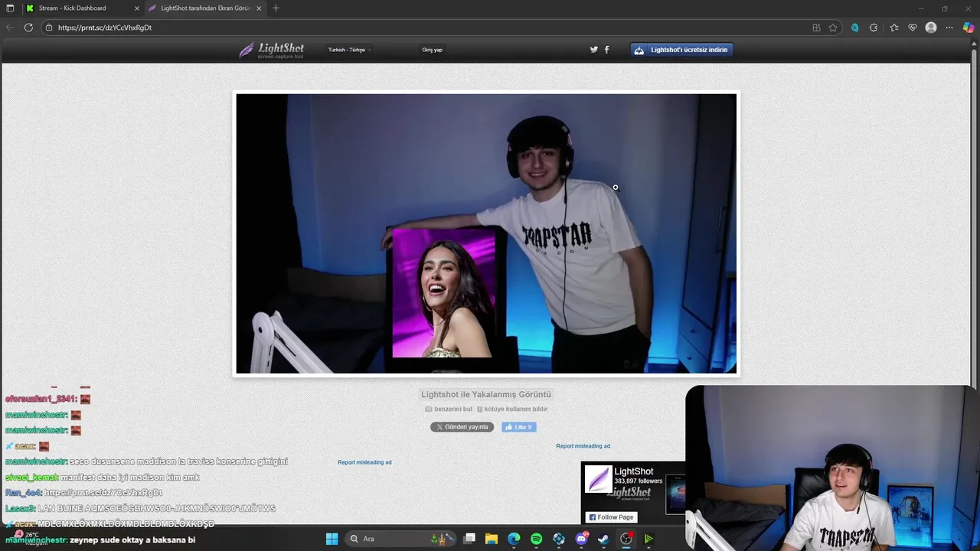This screenshot has width=980, height=551.
Task: Open Spotify from the taskbar
Action: pos(536,539)
